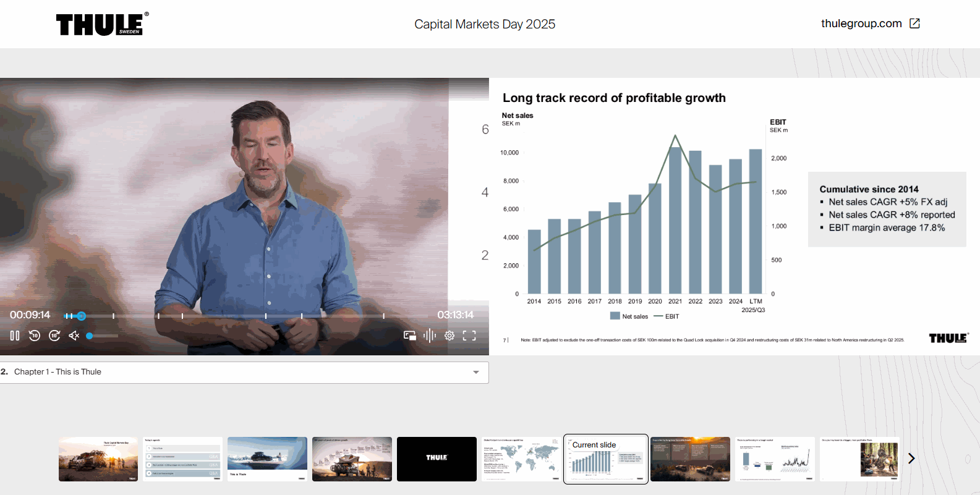Click the Thule Sweden logo

coord(103,24)
